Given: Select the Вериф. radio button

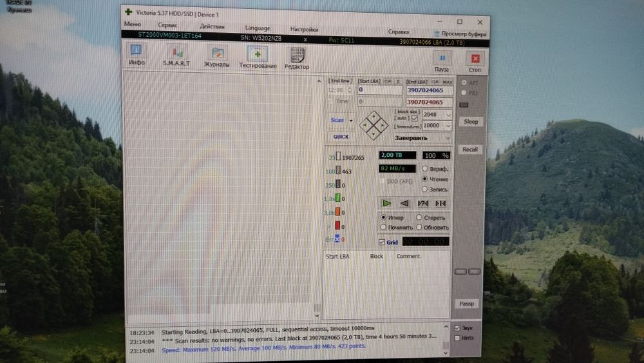Looking at the screenshot, I should tap(424, 168).
